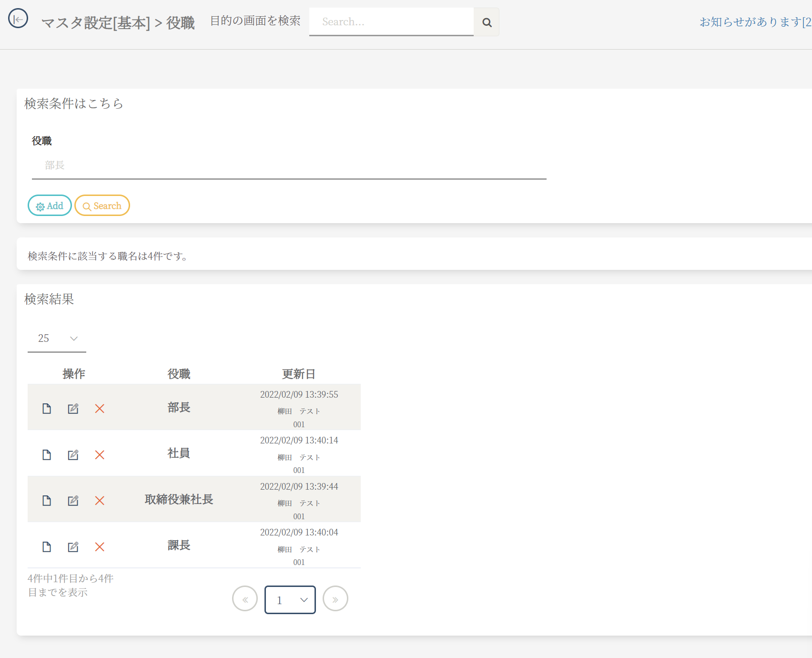The height and width of the screenshot is (658, 812).
Task: Click the top Search... screen lookup field
Action: coord(391,22)
